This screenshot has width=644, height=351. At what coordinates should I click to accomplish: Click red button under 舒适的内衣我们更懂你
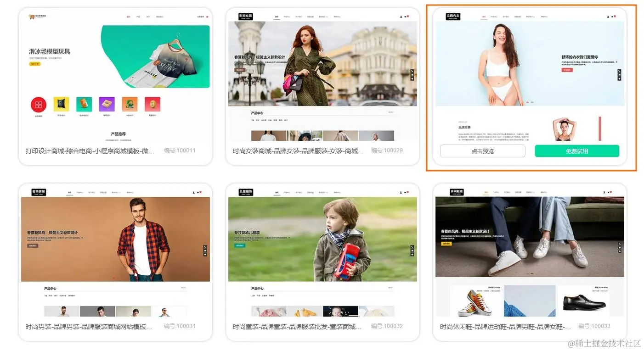[x=567, y=70]
